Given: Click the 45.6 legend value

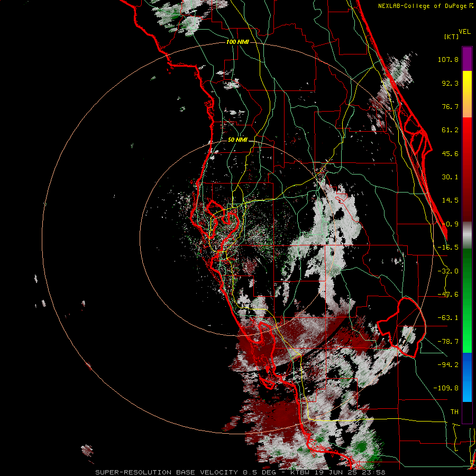Looking at the screenshot, I should point(450,153).
